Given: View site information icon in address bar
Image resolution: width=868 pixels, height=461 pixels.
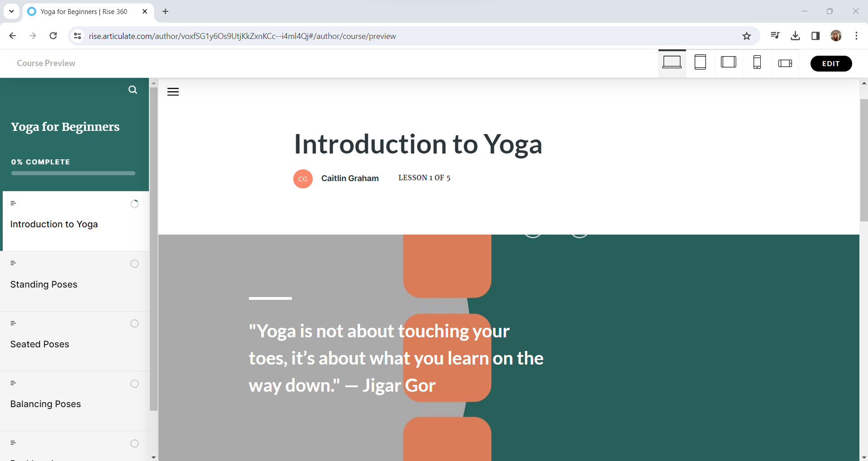Looking at the screenshot, I should click(78, 36).
